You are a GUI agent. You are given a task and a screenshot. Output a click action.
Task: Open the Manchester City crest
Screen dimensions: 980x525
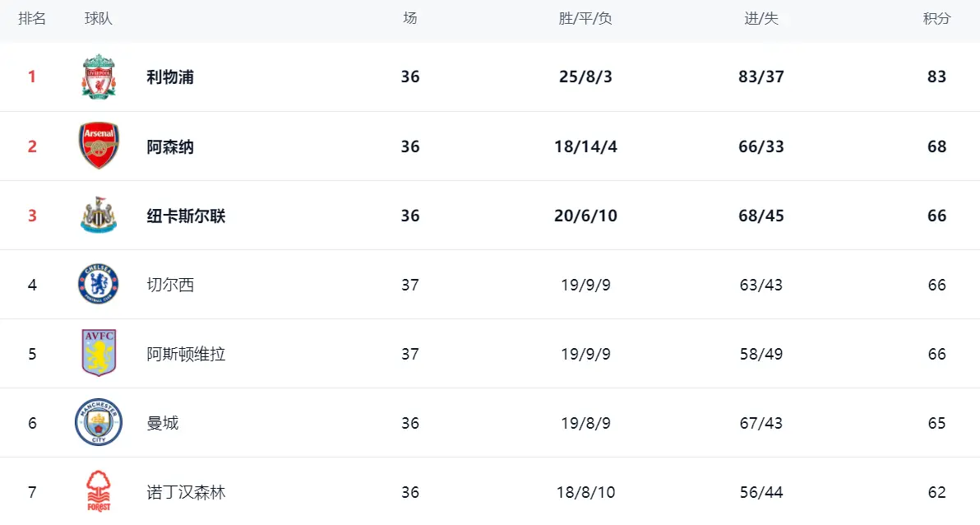[x=99, y=423]
